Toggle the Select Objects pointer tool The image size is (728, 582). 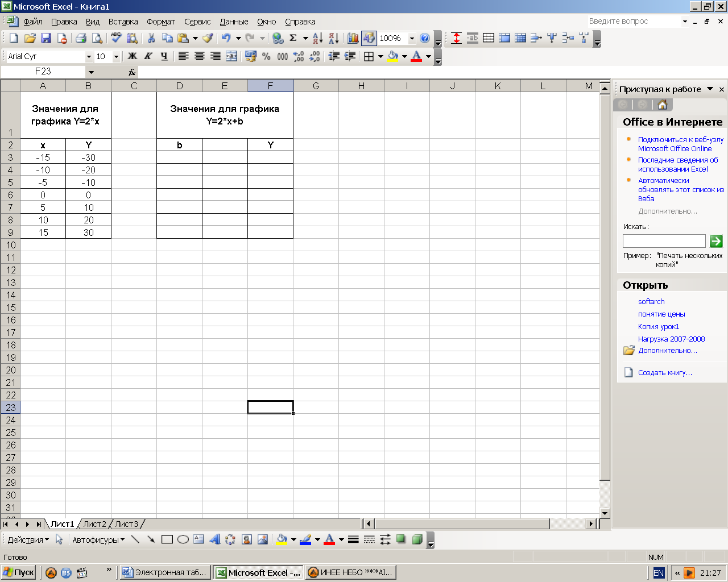[x=59, y=539]
